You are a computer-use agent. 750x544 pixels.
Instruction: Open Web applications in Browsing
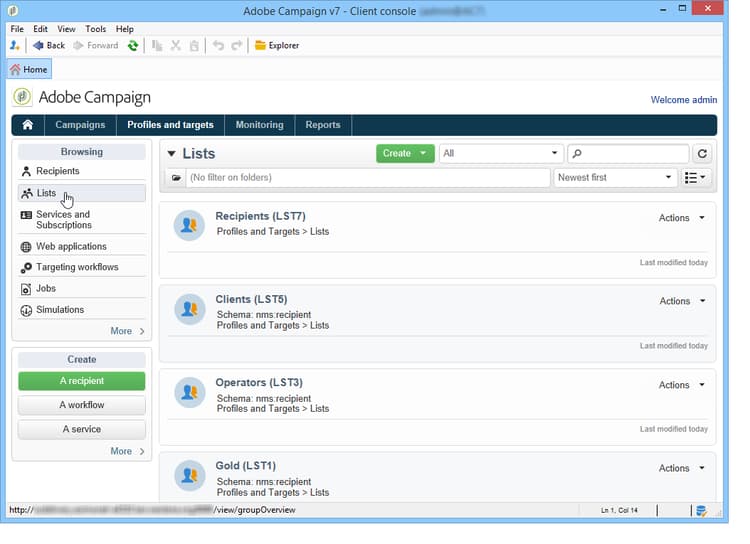point(82,246)
